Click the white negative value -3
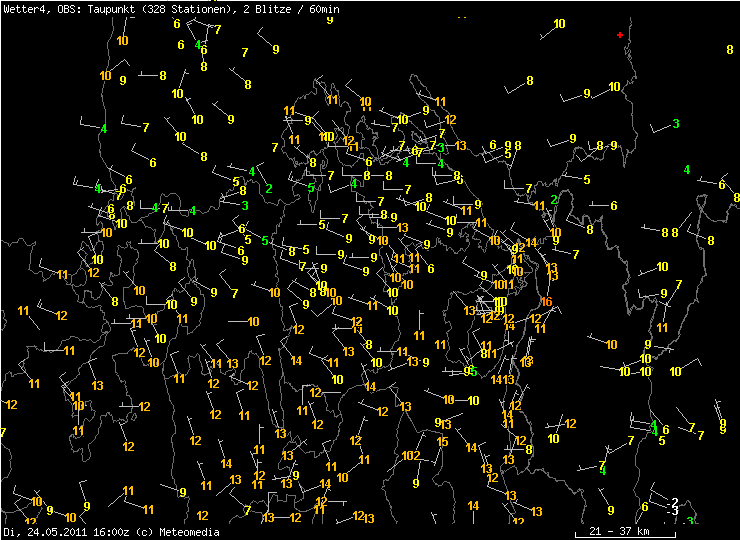The image size is (740, 540). point(673,511)
